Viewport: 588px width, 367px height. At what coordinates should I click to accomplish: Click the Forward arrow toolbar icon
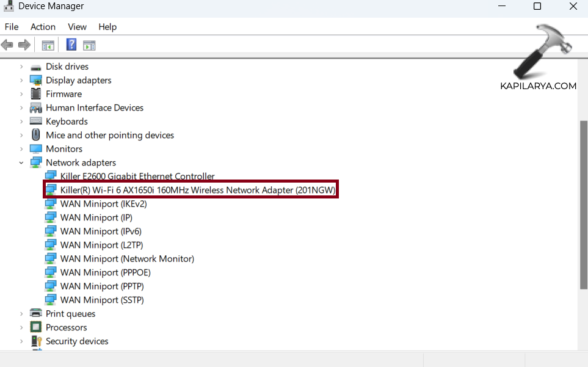click(24, 45)
